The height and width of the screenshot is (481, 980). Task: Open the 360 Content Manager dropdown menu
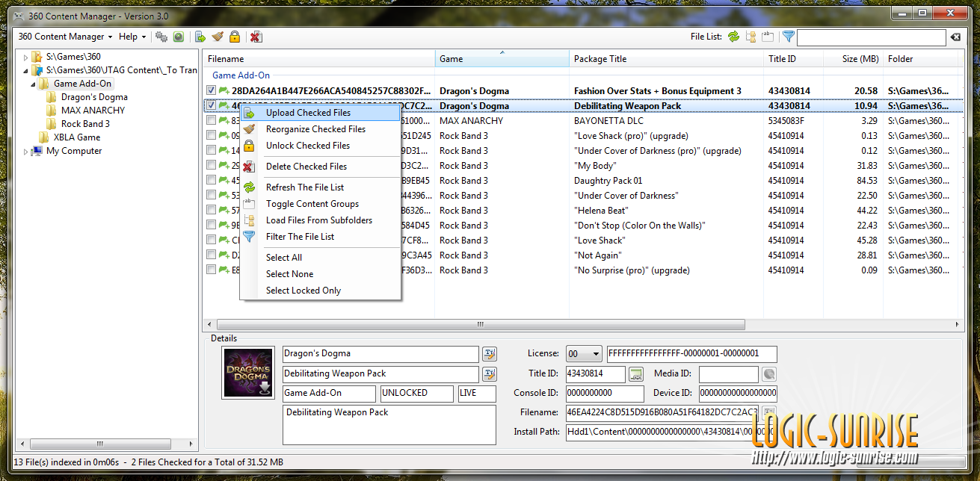tap(65, 37)
